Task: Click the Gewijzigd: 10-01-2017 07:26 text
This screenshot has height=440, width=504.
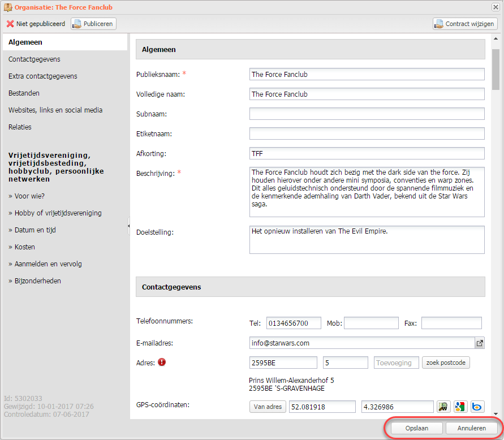Action: click(49, 406)
